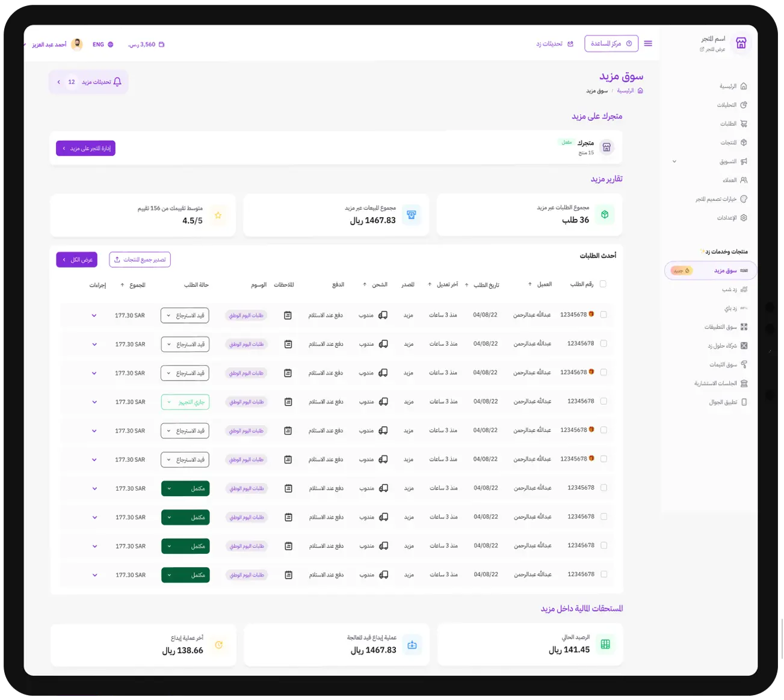Tick the checkbox of the first order row
Screen dimensions: 784x700
603,315
